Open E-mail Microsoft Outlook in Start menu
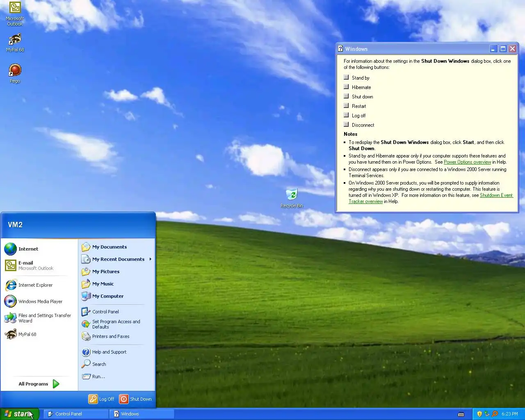The image size is (525, 420). (39, 265)
